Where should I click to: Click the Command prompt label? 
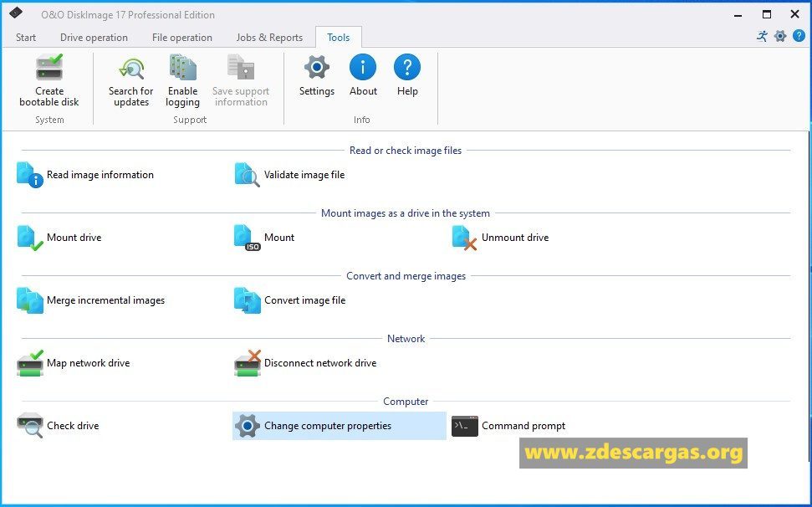click(x=523, y=426)
